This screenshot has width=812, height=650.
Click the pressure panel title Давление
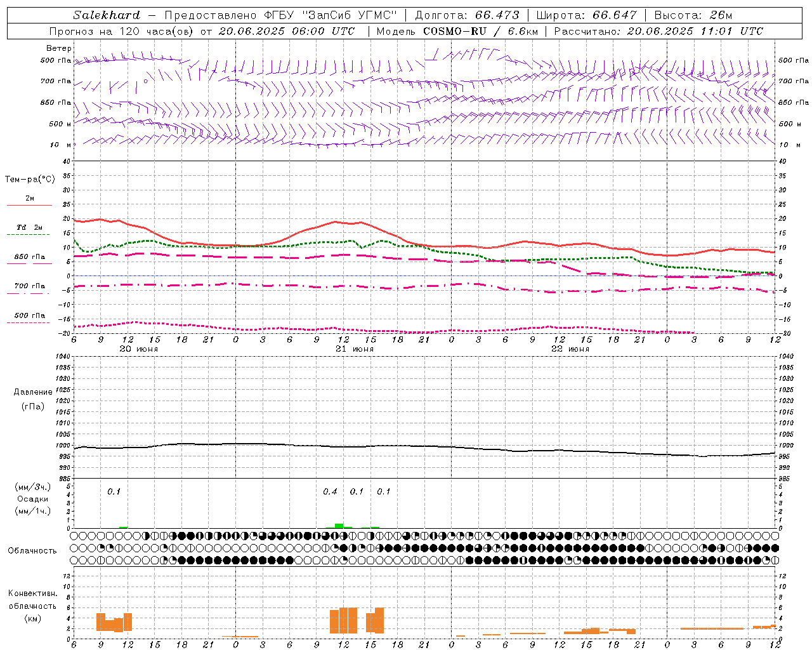tap(33, 392)
